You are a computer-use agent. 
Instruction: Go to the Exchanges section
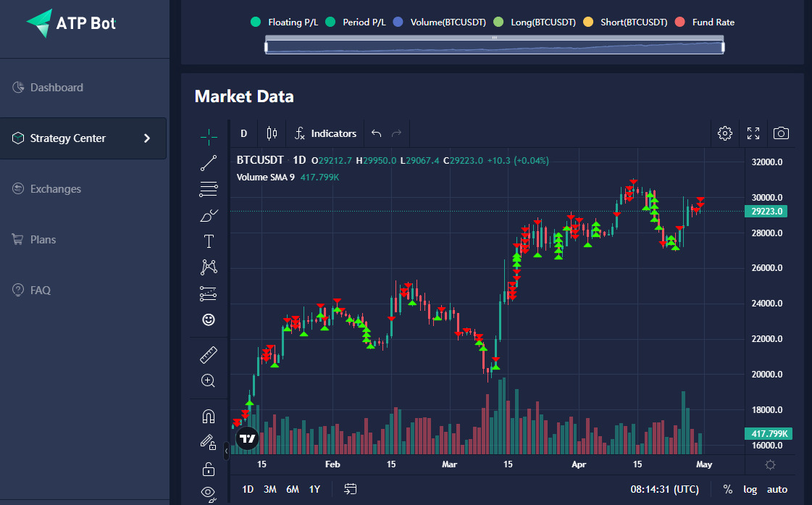[x=55, y=189]
